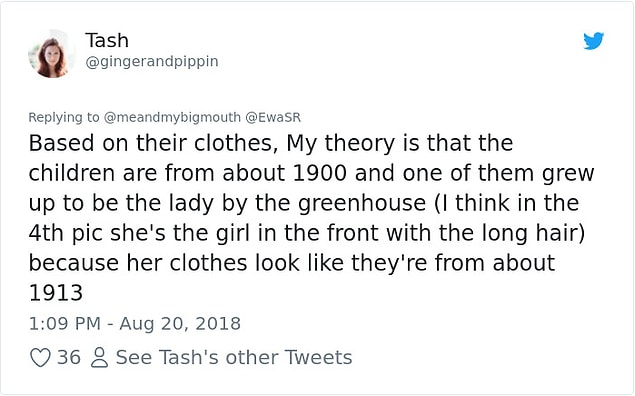Viewport: 635px width, 396px height.
Task: Open See Tash's other Tweets
Action: click(234, 358)
